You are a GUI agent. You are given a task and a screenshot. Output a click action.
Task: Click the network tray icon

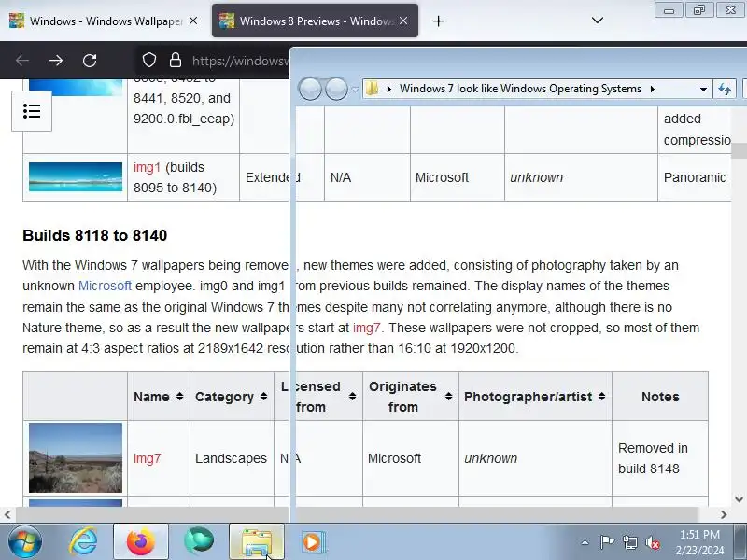(629, 542)
